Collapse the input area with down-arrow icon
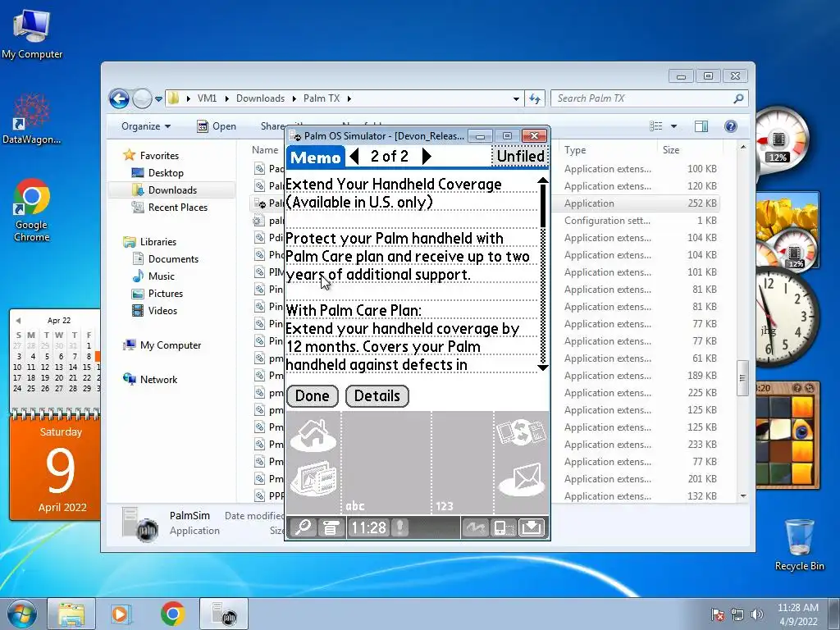This screenshot has width=840, height=630. 532,527
